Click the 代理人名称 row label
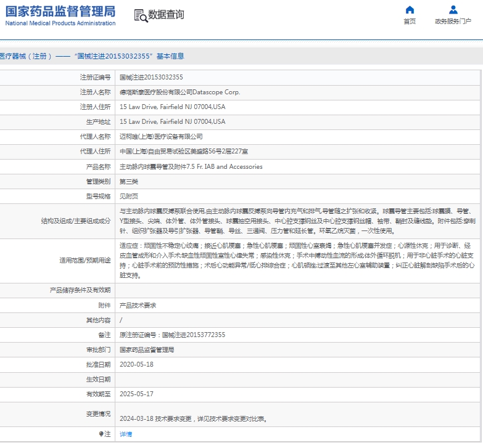 click(x=95, y=136)
